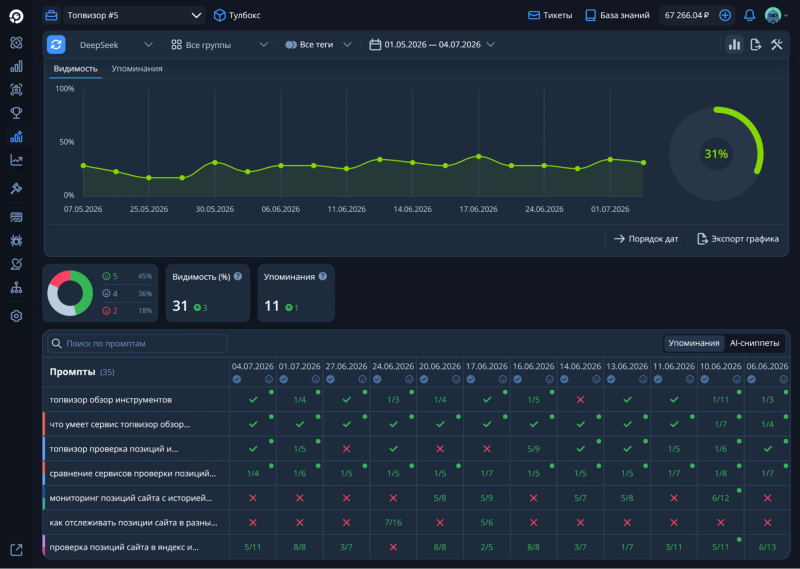Screen dimensions: 800x569
Task: Click prompt мониторинг позиций сайта с историей
Action: click(x=131, y=498)
